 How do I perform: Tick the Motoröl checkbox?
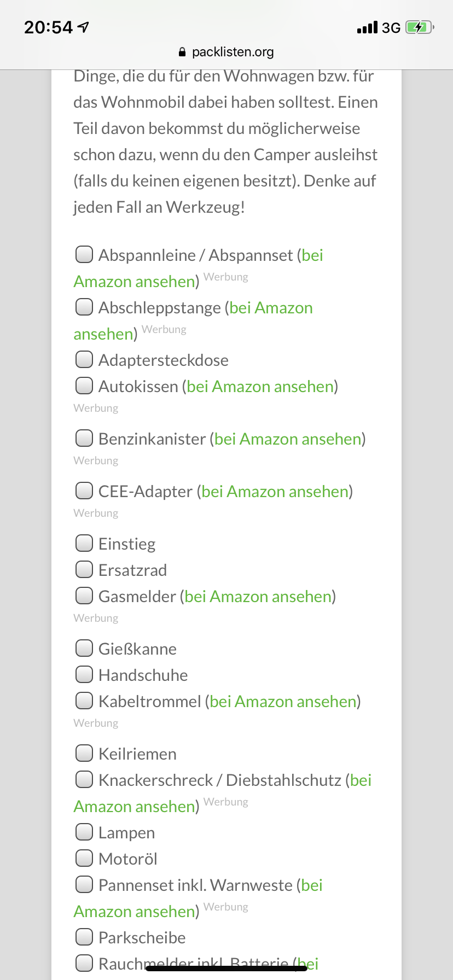[x=84, y=858]
